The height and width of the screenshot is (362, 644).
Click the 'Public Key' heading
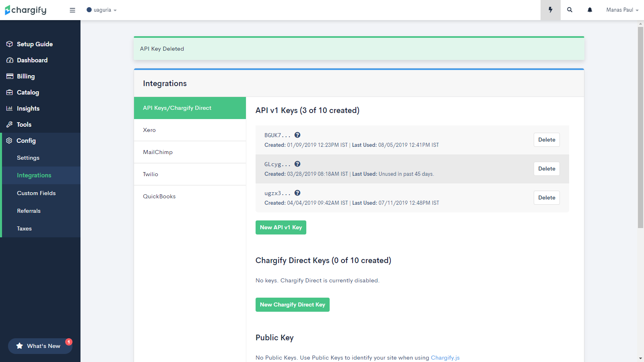click(275, 338)
